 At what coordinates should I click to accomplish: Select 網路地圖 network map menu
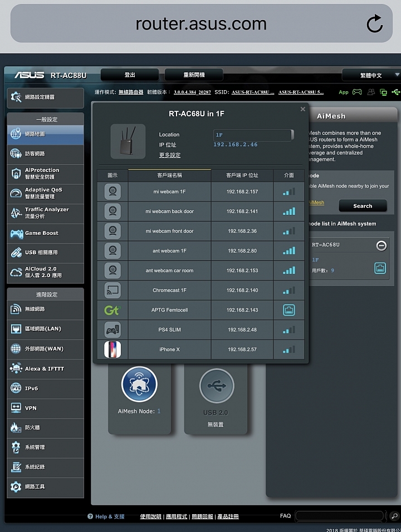pos(46,134)
